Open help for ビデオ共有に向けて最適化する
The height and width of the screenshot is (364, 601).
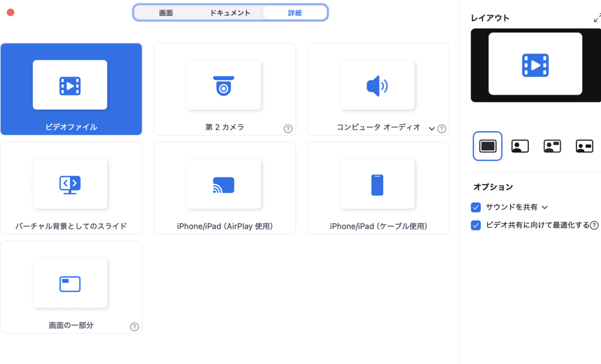coord(594,225)
